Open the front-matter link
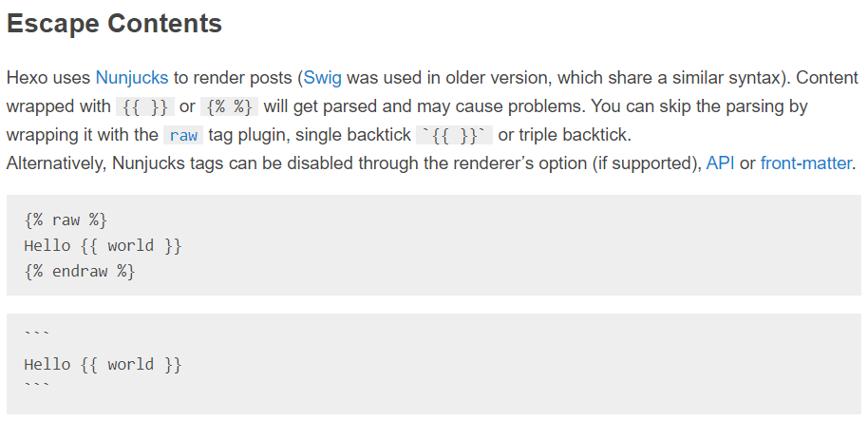This screenshot has width=868, height=421. pyautogui.click(x=806, y=163)
